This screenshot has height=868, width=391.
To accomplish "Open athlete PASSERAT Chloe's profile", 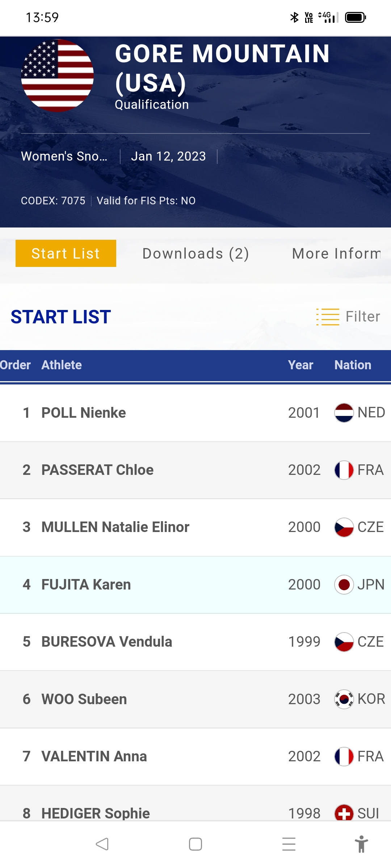I will click(x=97, y=470).
